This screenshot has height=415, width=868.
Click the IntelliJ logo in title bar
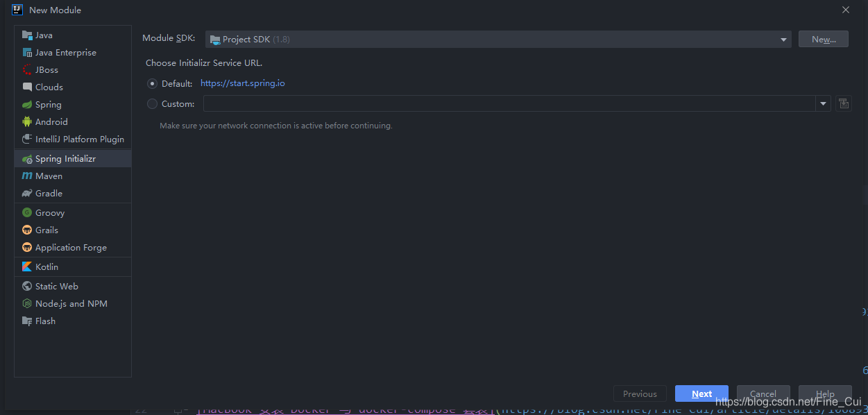(17, 10)
